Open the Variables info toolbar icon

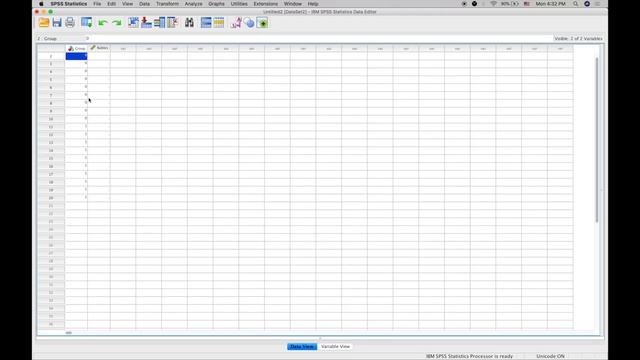point(159,22)
